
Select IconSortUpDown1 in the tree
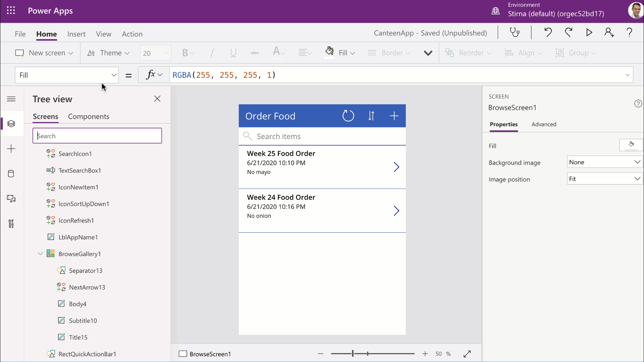84,204
